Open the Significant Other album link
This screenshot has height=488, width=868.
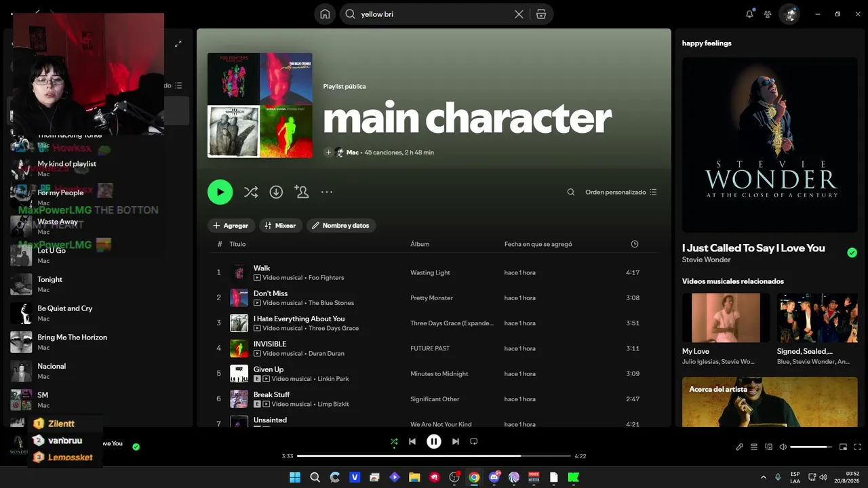435,399
